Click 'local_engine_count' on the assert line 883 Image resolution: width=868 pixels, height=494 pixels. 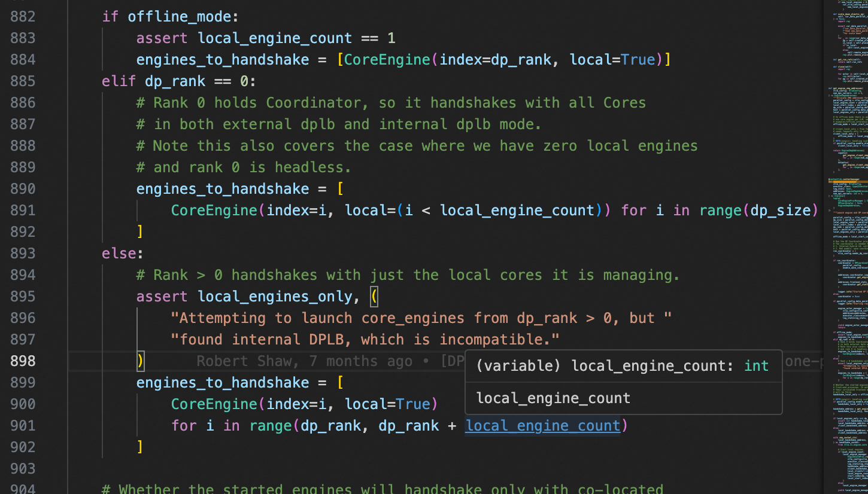tap(275, 38)
